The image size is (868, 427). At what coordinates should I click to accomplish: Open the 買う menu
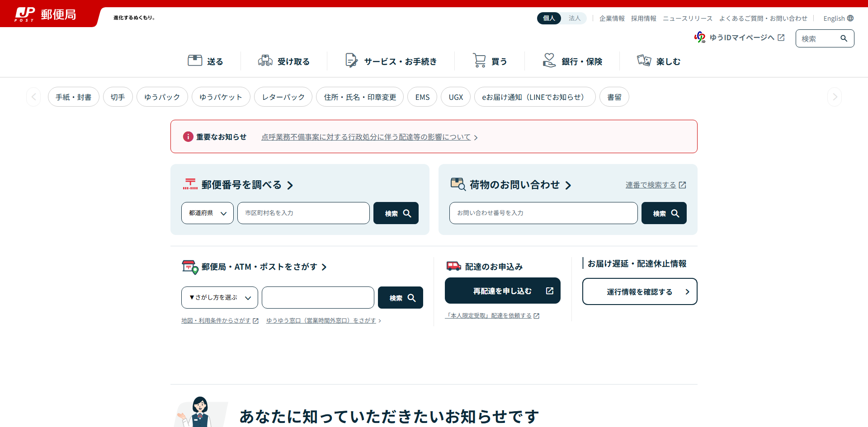pyautogui.click(x=490, y=61)
